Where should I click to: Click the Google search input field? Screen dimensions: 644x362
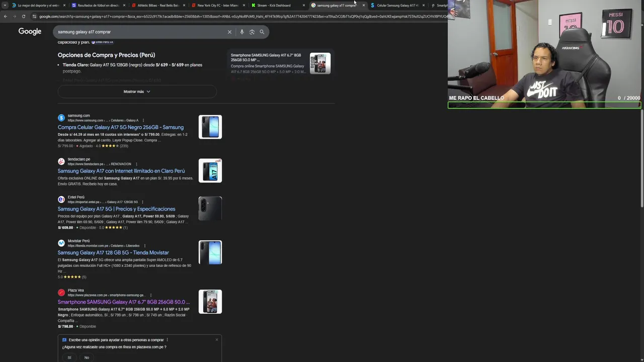click(141, 32)
